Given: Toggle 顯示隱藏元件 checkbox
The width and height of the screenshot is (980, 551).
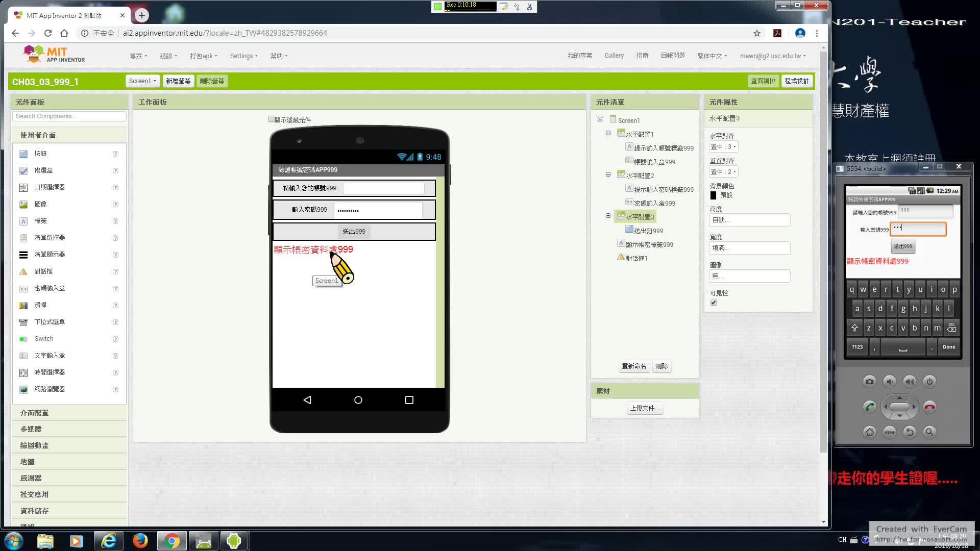Looking at the screenshot, I should [x=271, y=119].
